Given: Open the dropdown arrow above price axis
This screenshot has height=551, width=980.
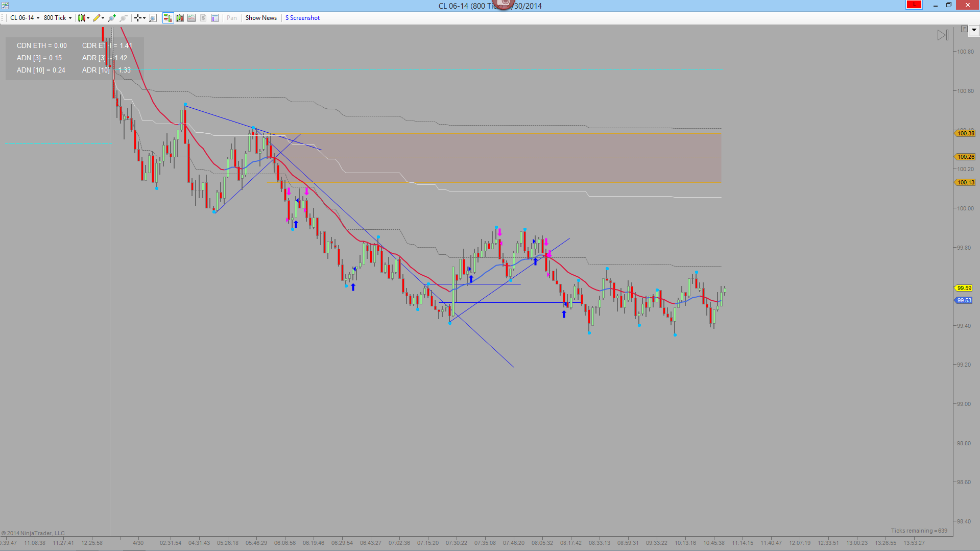Looking at the screenshot, I should click(974, 30).
